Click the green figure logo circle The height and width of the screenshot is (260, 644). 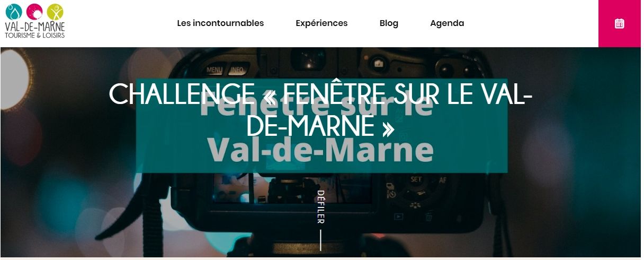point(55,11)
